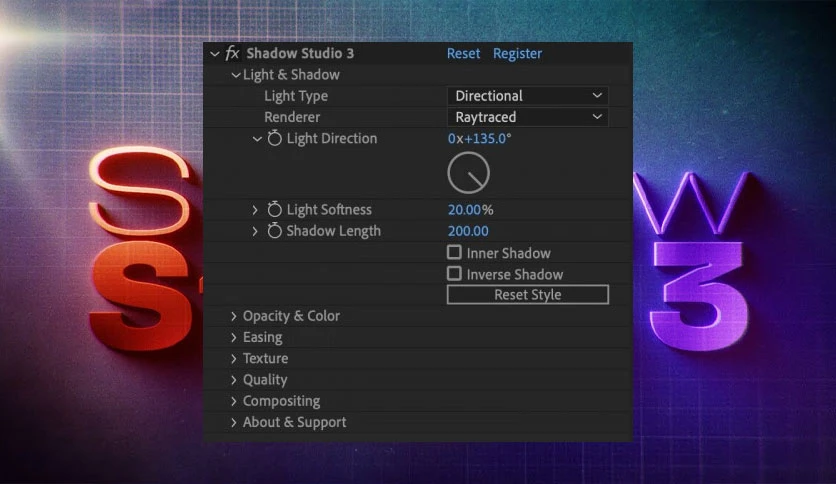Expand the Opacity & Color group
This screenshot has width=836, height=484.
tap(234, 316)
